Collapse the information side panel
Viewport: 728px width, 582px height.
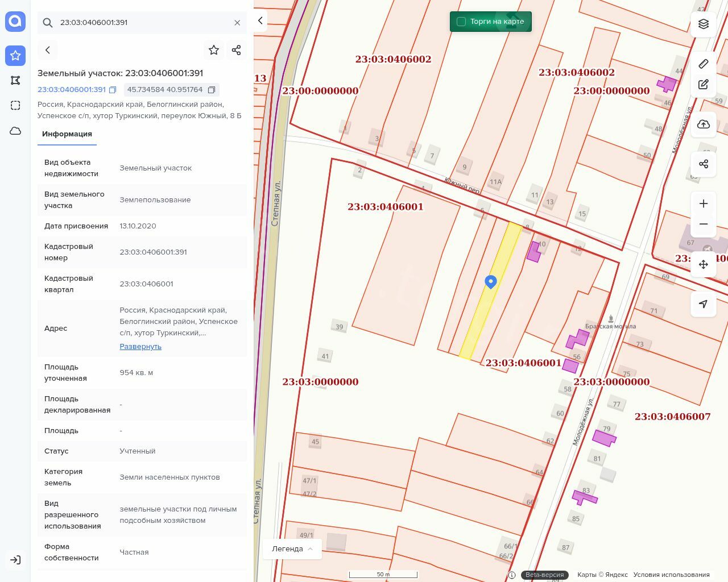click(x=260, y=21)
